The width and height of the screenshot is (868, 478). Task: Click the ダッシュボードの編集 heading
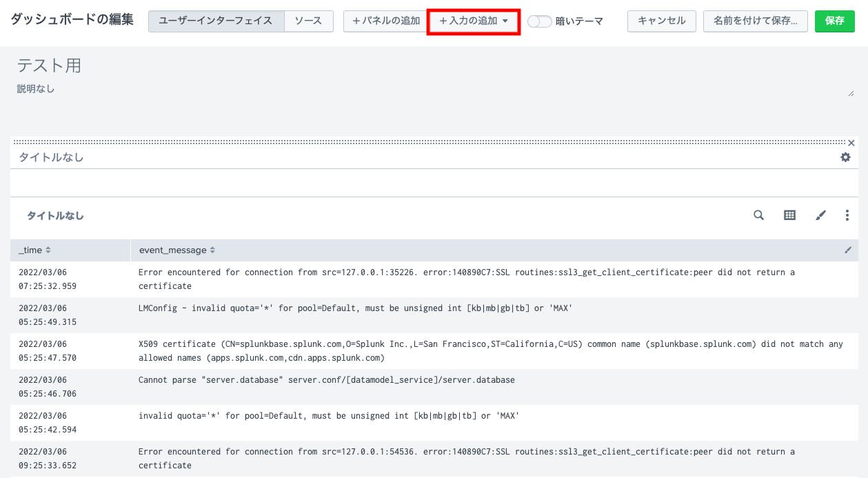[72, 20]
